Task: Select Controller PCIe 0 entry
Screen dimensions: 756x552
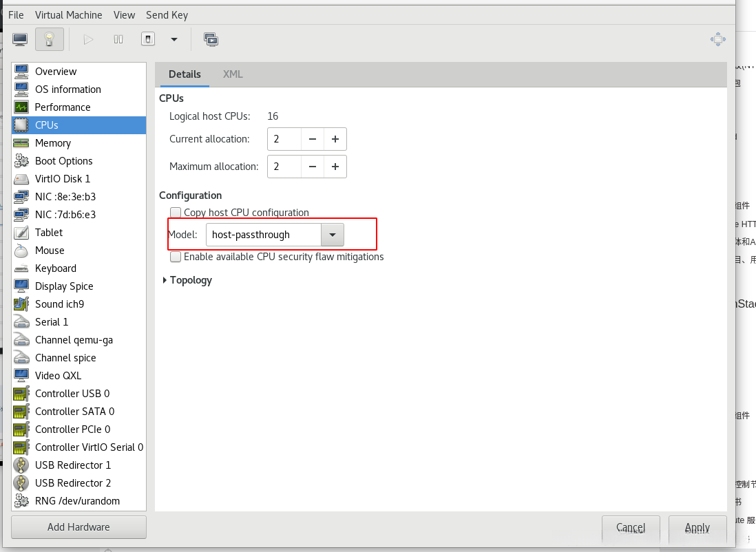Action: tap(78, 429)
